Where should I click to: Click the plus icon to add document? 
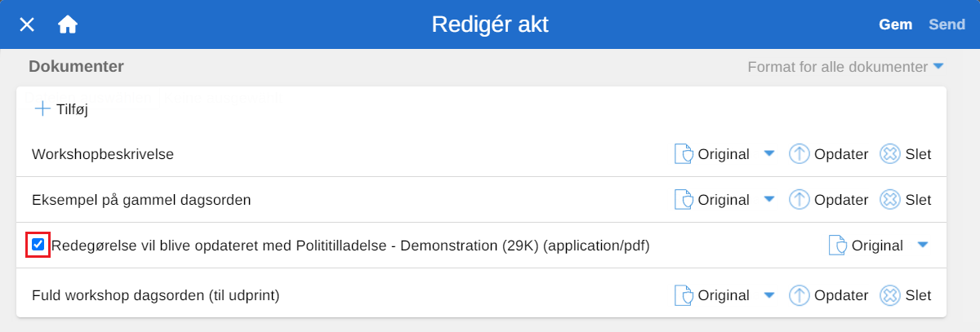click(x=42, y=108)
